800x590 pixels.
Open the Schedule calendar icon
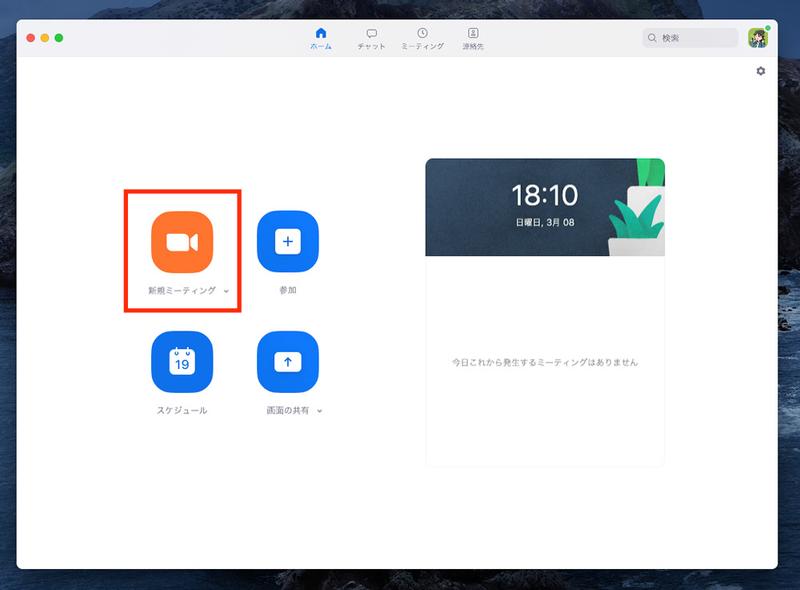(182, 362)
